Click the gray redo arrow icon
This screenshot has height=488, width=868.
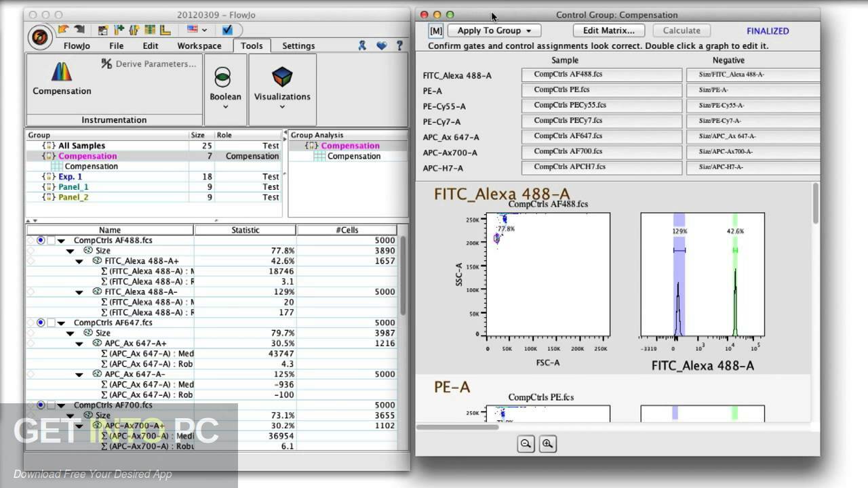tap(79, 30)
